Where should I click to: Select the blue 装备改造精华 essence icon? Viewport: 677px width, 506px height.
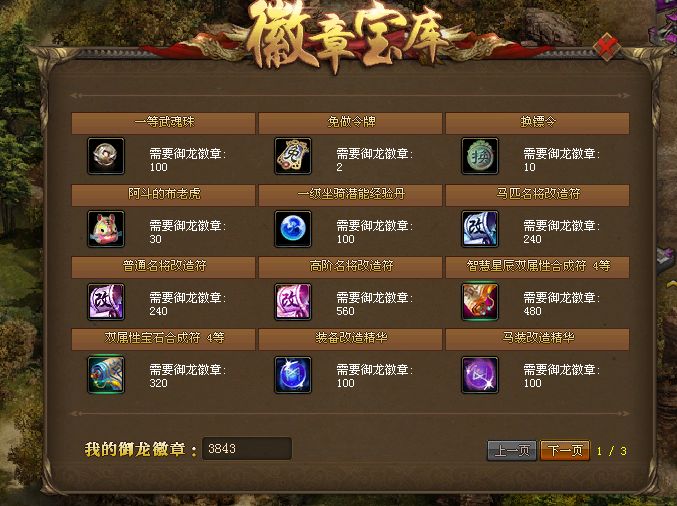pyautogui.click(x=293, y=374)
